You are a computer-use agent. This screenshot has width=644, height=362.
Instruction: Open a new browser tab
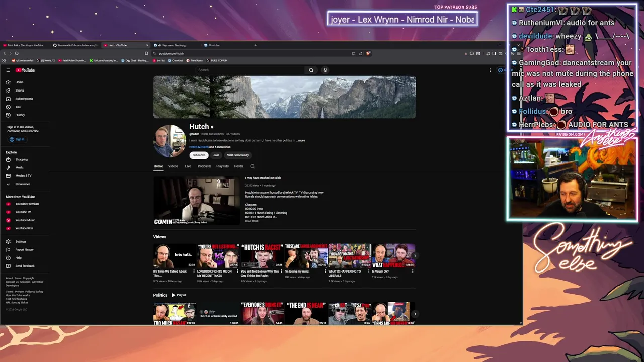pyautogui.click(x=255, y=45)
